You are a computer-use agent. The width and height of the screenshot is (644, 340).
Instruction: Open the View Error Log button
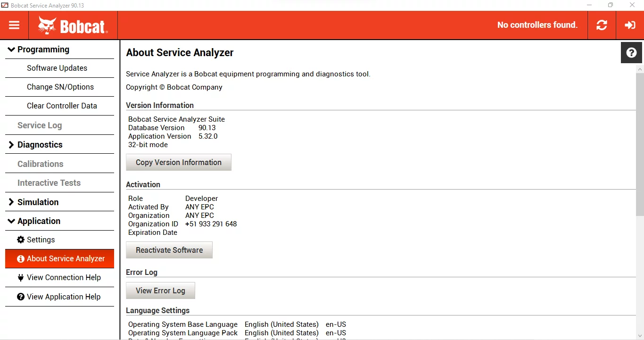click(x=160, y=290)
